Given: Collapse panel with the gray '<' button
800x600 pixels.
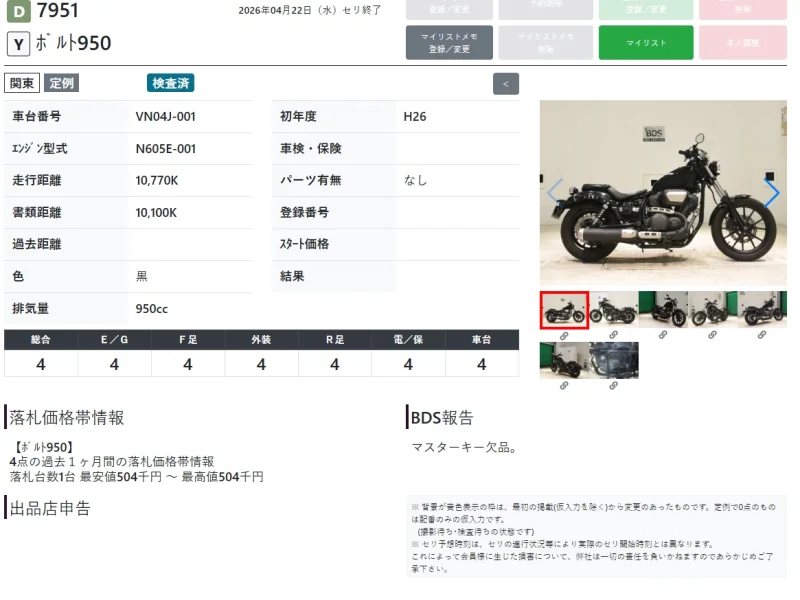Looking at the screenshot, I should click(x=506, y=84).
